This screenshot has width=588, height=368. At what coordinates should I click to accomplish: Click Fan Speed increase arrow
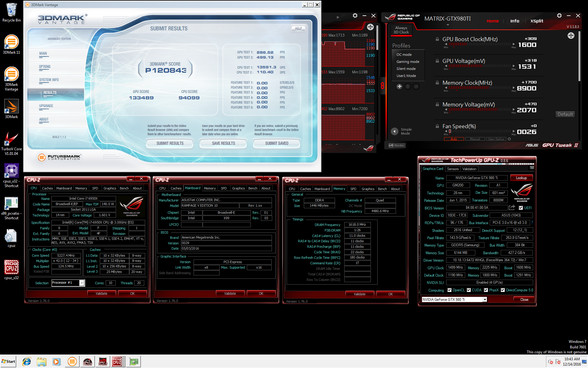coord(514,131)
